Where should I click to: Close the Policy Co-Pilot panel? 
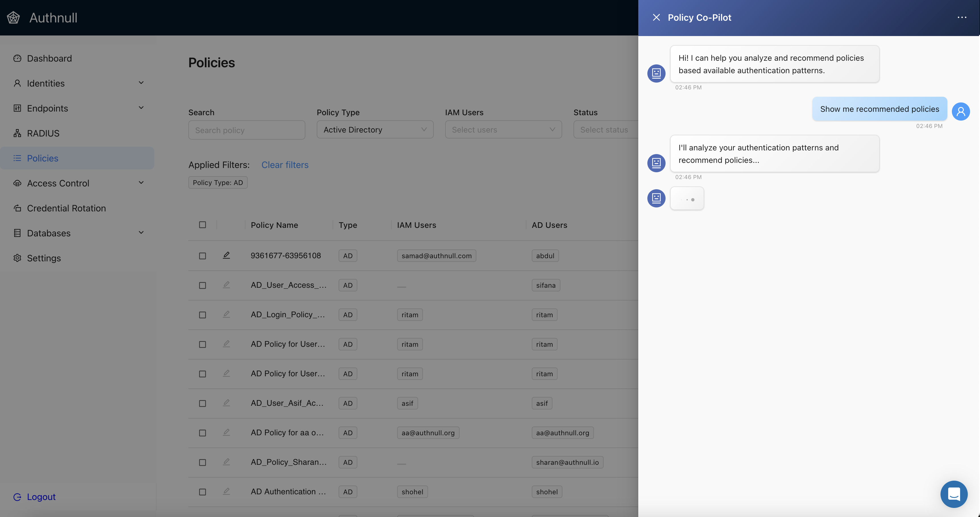click(x=656, y=18)
